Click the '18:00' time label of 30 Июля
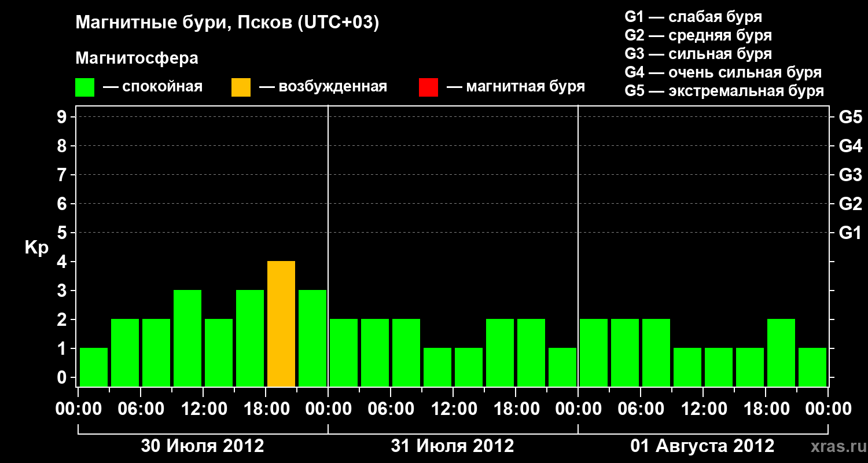 pos(266,409)
